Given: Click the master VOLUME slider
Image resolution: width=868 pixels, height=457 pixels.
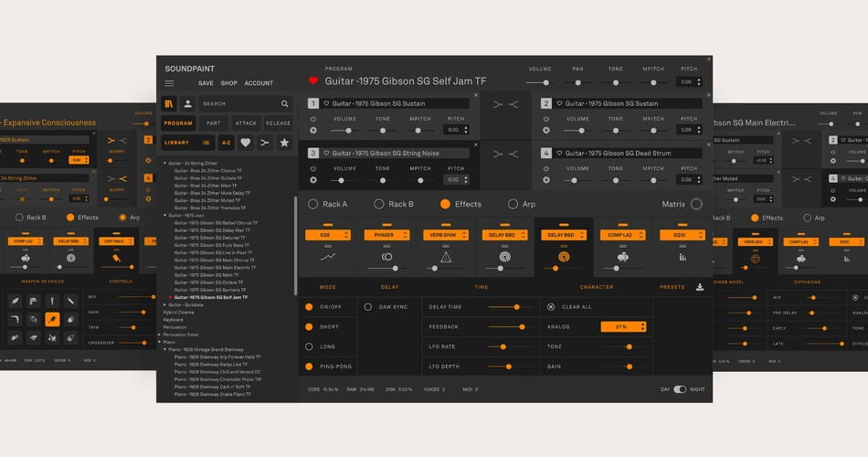Looking at the screenshot, I should click(x=538, y=82).
